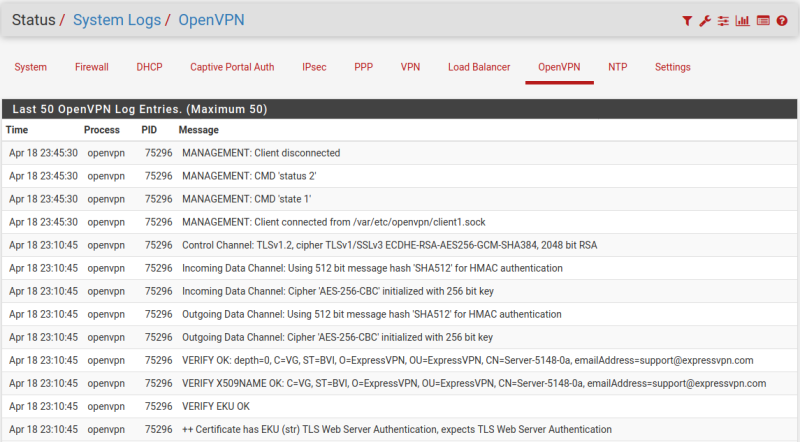Open the status graph chart icon
Viewport: 800px width, 442px height.
[742, 20]
